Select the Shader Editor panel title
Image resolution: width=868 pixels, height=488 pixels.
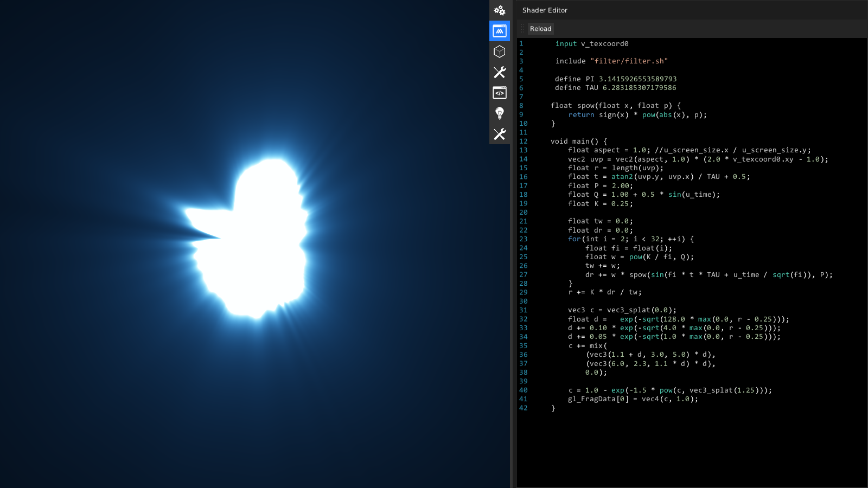(545, 10)
